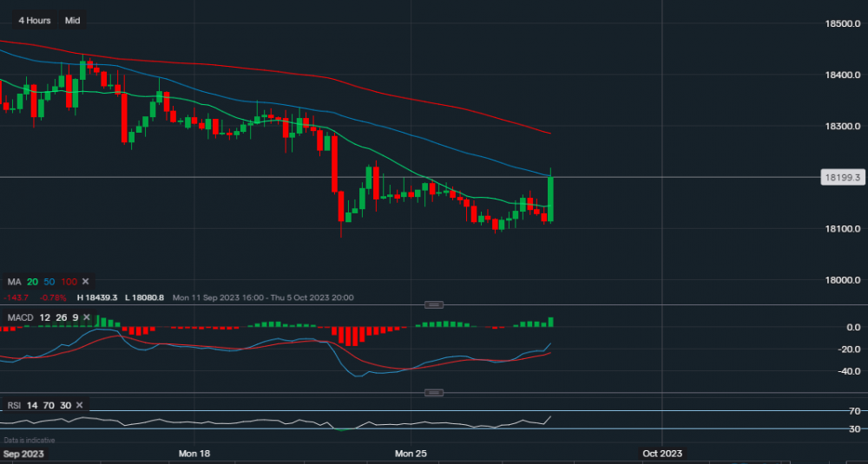
Task: Click the latest green MACD histogram bar
Action: [551, 322]
